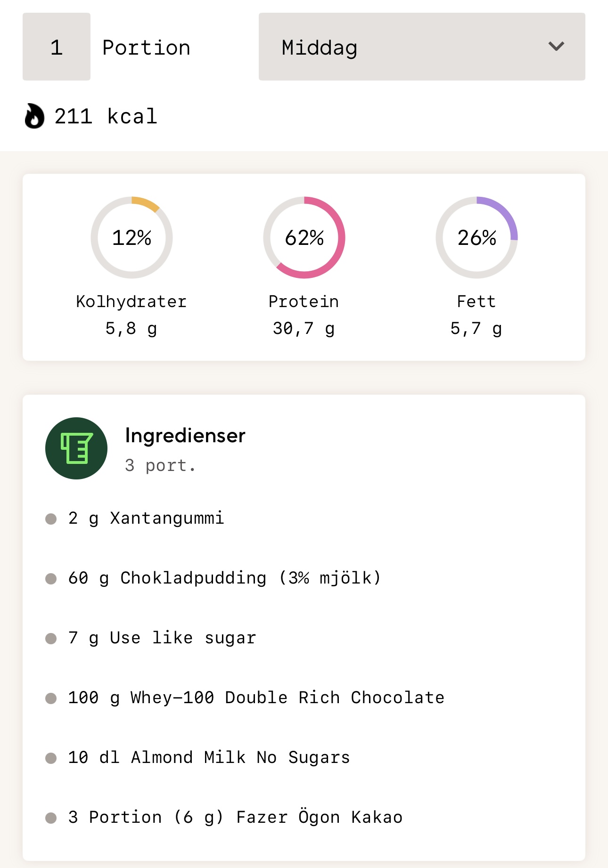Click the bullet beside Xantangummi
The width and height of the screenshot is (608, 868).
pyautogui.click(x=51, y=519)
